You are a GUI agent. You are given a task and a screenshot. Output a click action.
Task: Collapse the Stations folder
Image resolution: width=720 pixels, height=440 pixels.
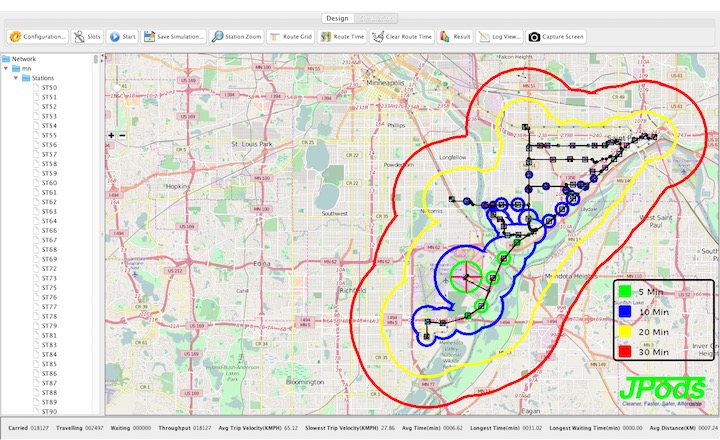tap(16, 77)
